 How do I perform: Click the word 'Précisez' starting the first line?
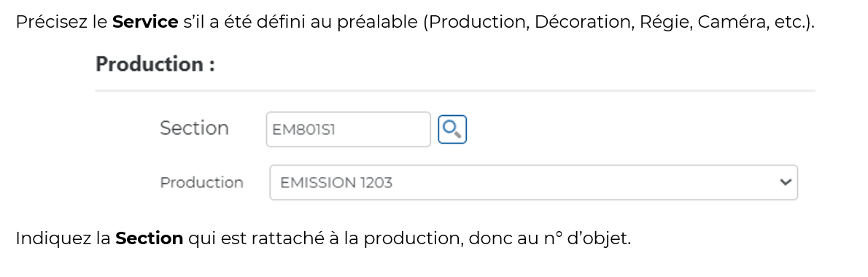coord(50,23)
